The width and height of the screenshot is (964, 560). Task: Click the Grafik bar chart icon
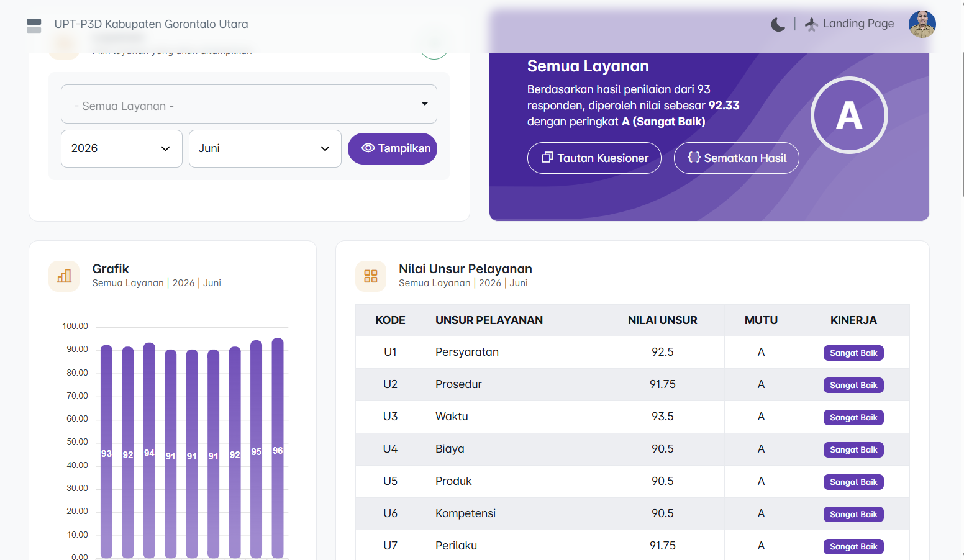[64, 276]
